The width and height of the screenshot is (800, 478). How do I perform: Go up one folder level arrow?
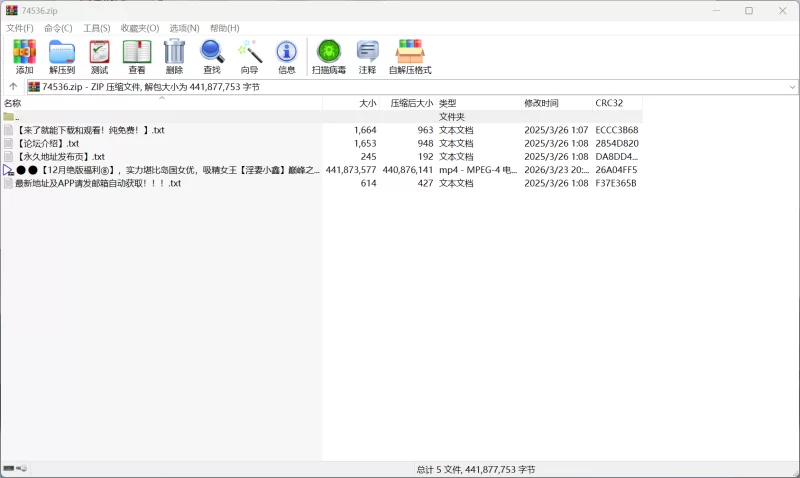pyautogui.click(x=13, y=87)
